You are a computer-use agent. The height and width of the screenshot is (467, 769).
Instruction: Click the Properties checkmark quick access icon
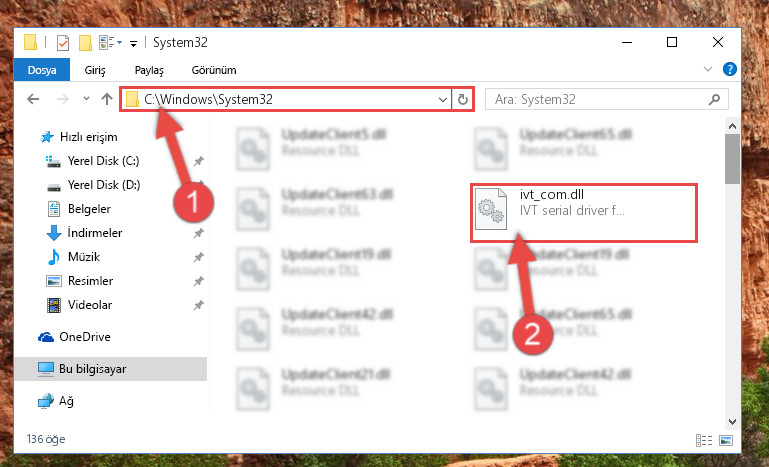(63, 43)
